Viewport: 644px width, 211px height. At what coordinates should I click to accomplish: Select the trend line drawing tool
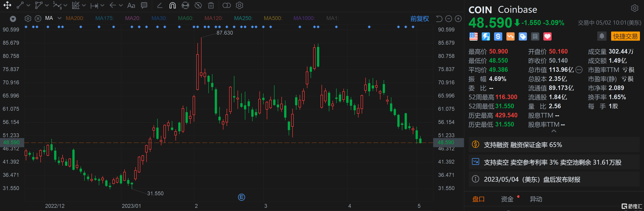(20, 5)
